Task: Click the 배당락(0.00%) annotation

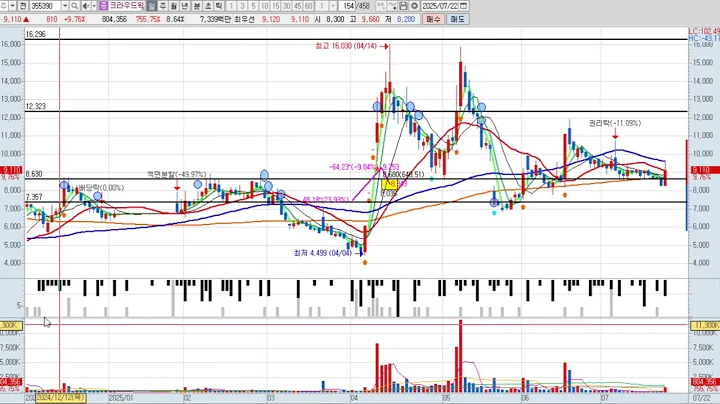Action: 101,188
